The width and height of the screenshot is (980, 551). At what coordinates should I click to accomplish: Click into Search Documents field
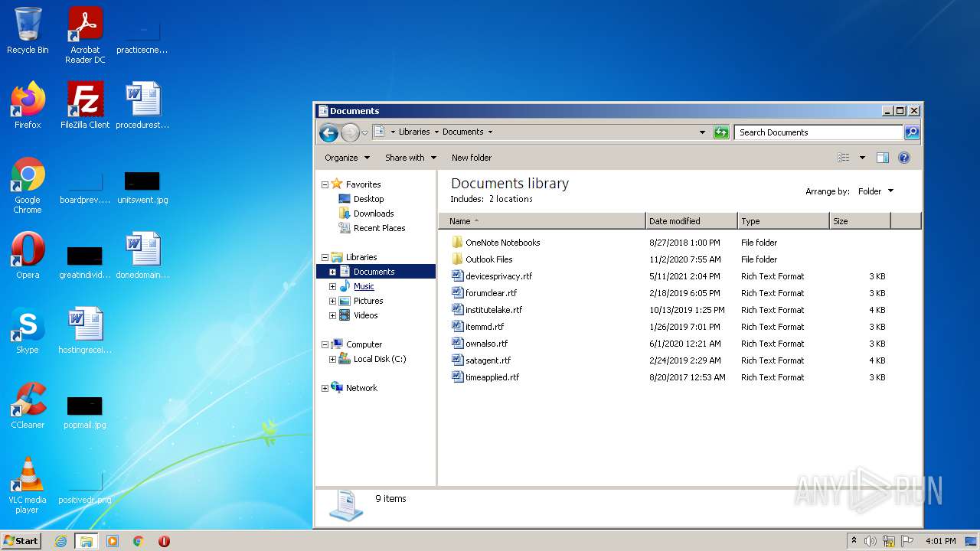pos(818,132)
